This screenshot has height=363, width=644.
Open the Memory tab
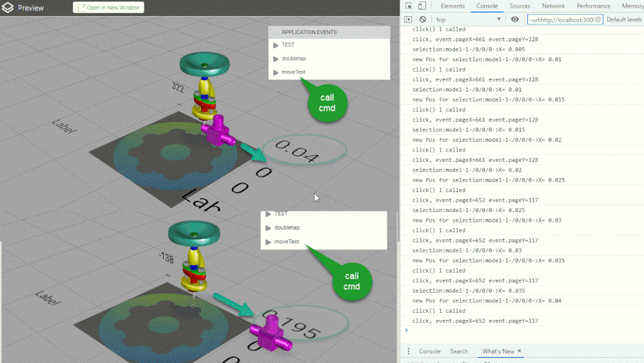[632, 6]
